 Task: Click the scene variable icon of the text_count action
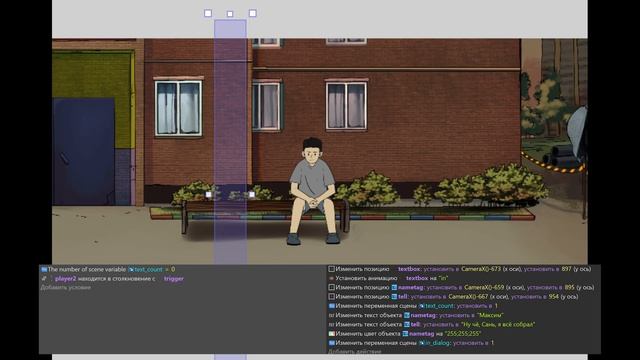pos(331,306)
